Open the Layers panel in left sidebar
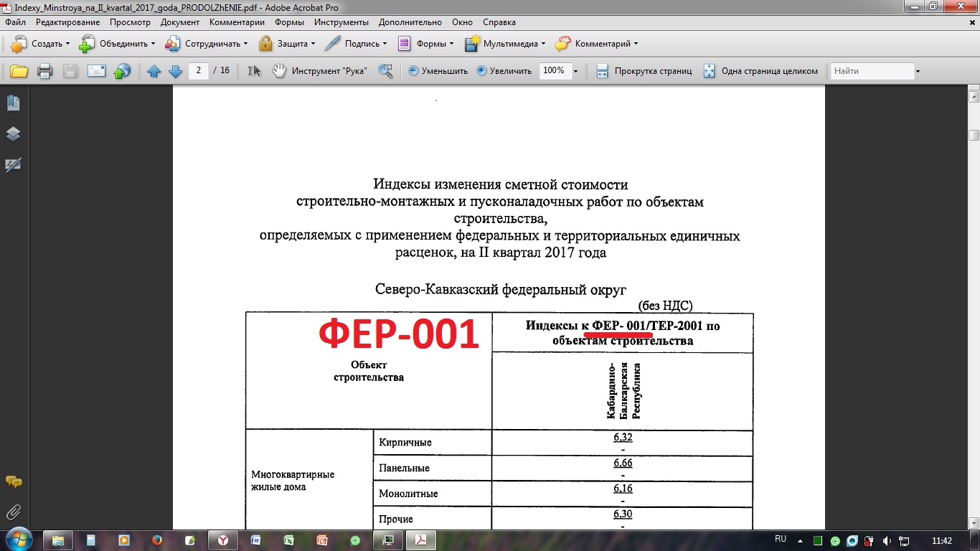The height and width of the screenshot is (551, 980). pos(13,134)
